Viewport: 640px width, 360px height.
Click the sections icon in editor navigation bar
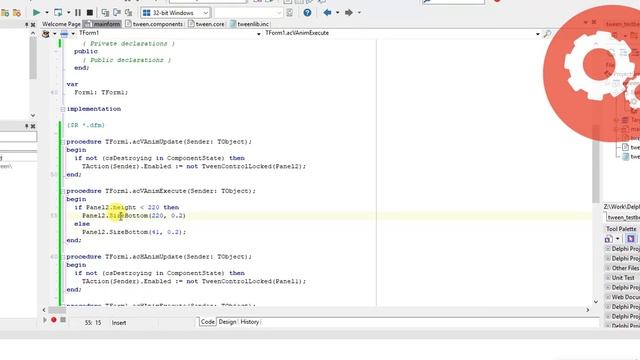click(x=46, y=34)
